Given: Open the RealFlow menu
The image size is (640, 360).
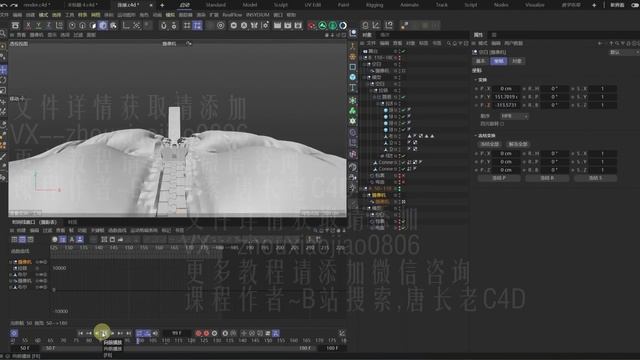Looking at the screenshot, I should (x=232, y=15).
